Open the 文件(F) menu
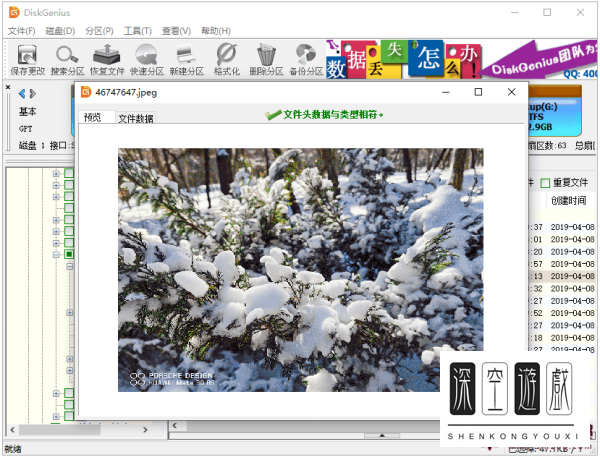600x457 pixels. (21, 31)
